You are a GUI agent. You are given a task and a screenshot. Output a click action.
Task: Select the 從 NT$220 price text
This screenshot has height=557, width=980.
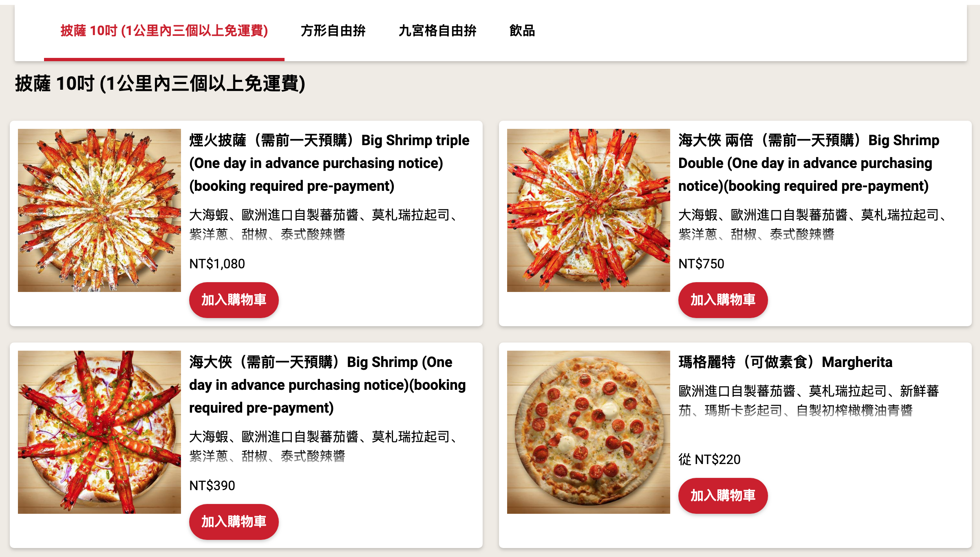(x=710, y=460)
